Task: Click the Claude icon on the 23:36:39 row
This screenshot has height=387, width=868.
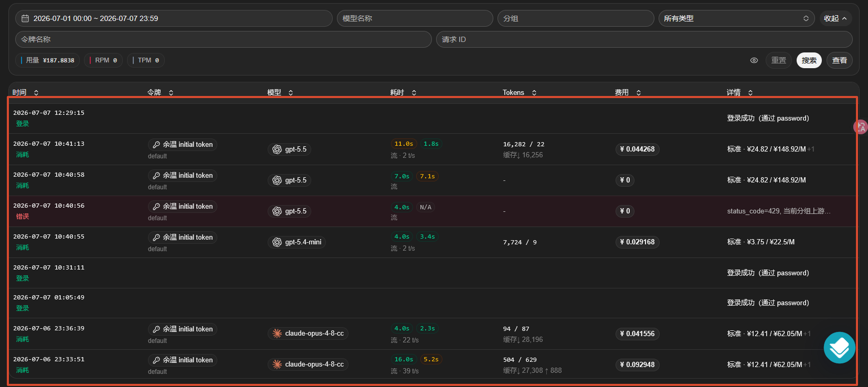Action: click(x=277, y=334)
